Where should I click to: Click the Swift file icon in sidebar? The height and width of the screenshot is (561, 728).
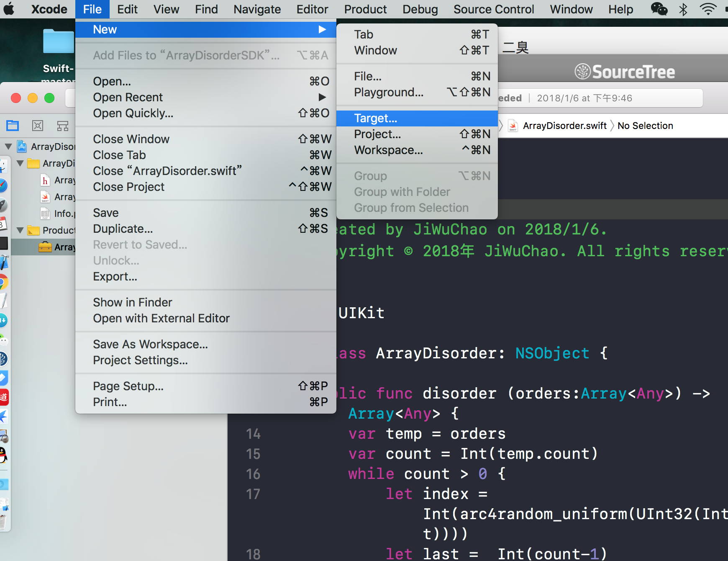pyautogui.click(x=45, y=197)
